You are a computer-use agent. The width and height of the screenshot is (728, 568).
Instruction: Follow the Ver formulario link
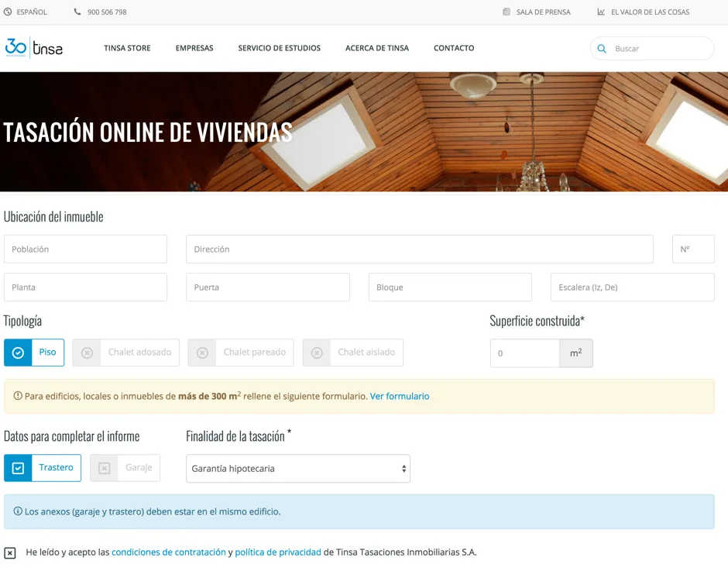click(x=400, y=396)
